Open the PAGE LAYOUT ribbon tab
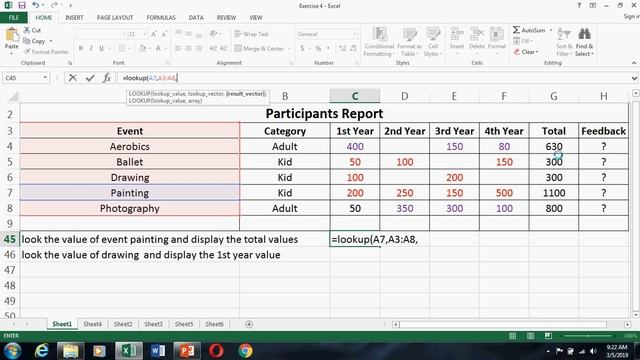This screenshot has width=640, height=360. coord(115,18)
